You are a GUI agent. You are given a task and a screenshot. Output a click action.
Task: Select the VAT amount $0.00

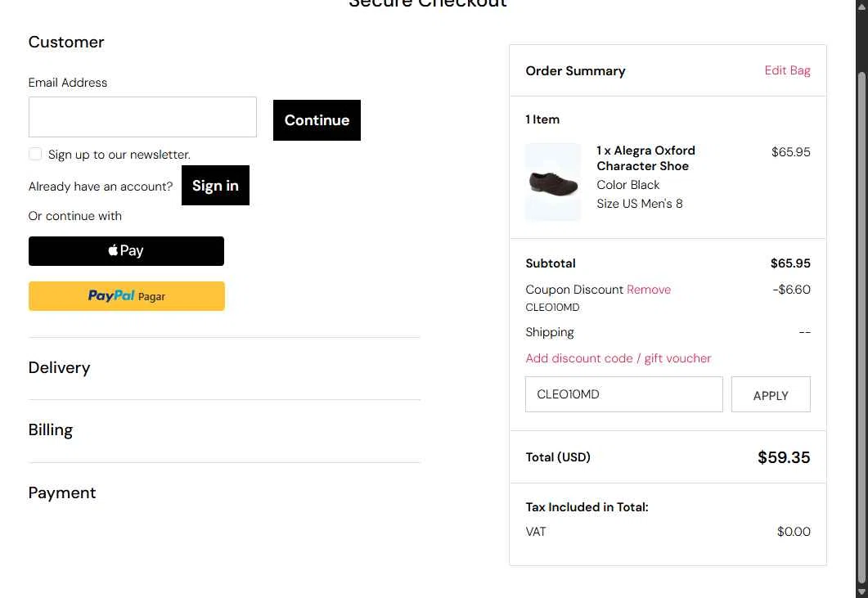pos(794,532)
